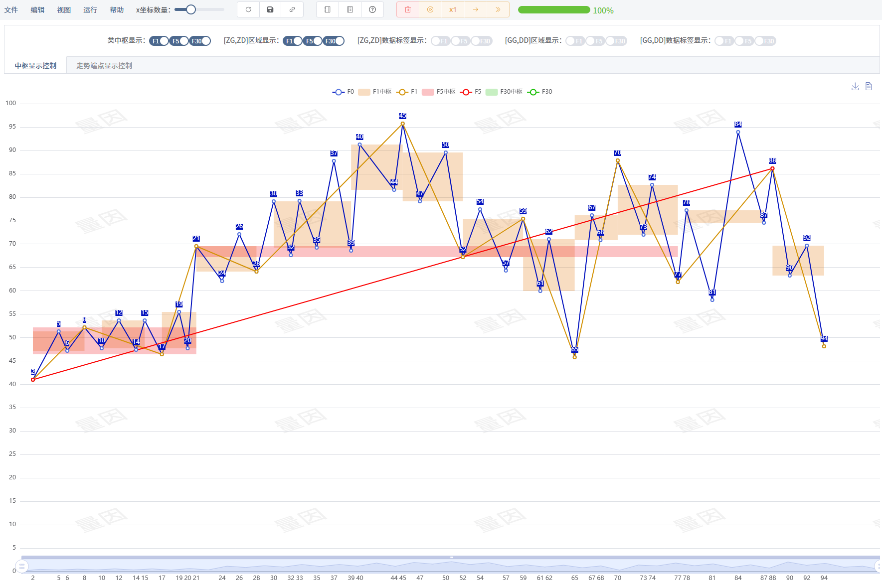Click the save floppy disk icon

(x=270, y=9)
